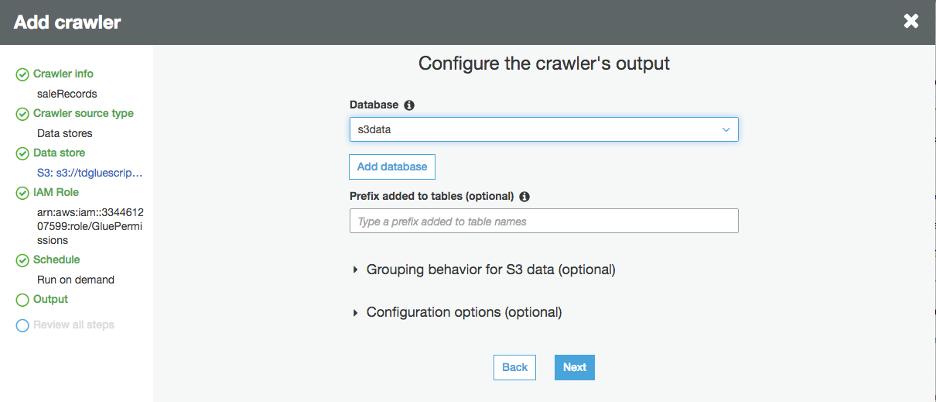Click the Database info icon

click(409, 105)
